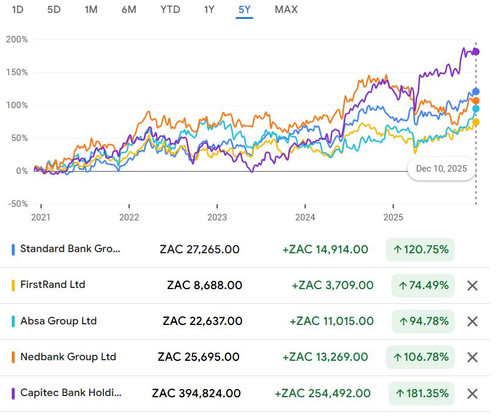This screenshot has height=419, width=500.
Task: Click the 2025 x-axis label
Action: (393, 217)
